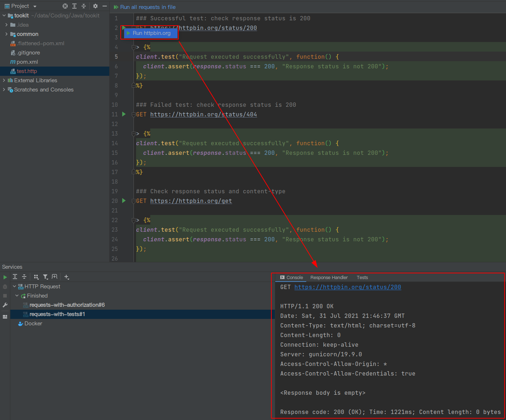Click 'HTTP/1.1 200 OK' in console
This screenshot has width=506, height=420.
click(307, 306)
